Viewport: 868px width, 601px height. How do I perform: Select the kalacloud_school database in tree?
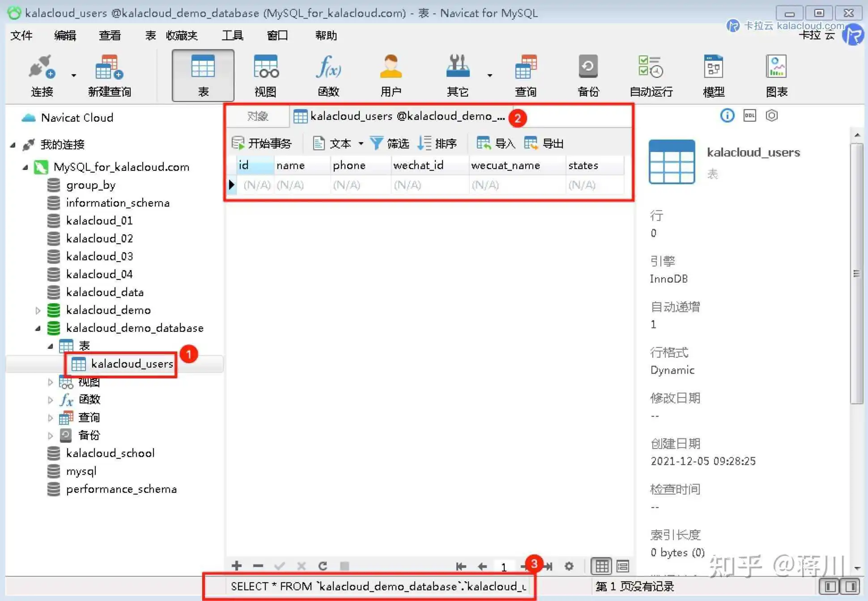110,453
